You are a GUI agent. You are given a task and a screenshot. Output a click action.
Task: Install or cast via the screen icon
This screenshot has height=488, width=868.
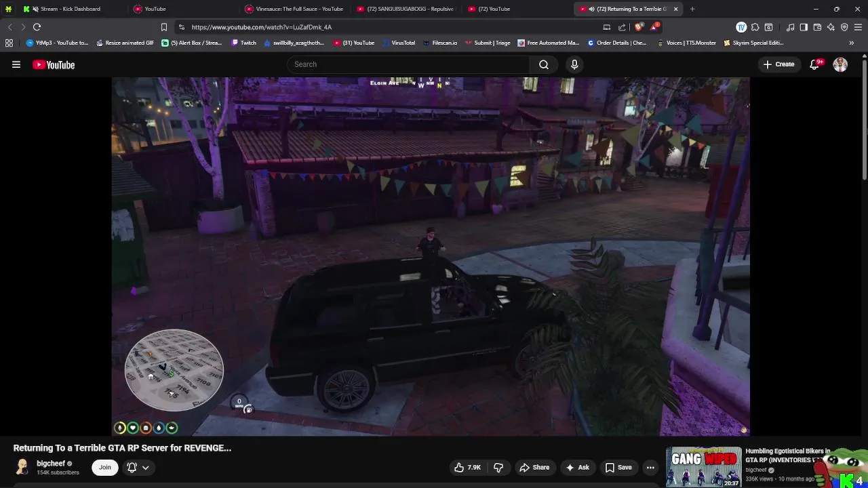tap(606, 27)
